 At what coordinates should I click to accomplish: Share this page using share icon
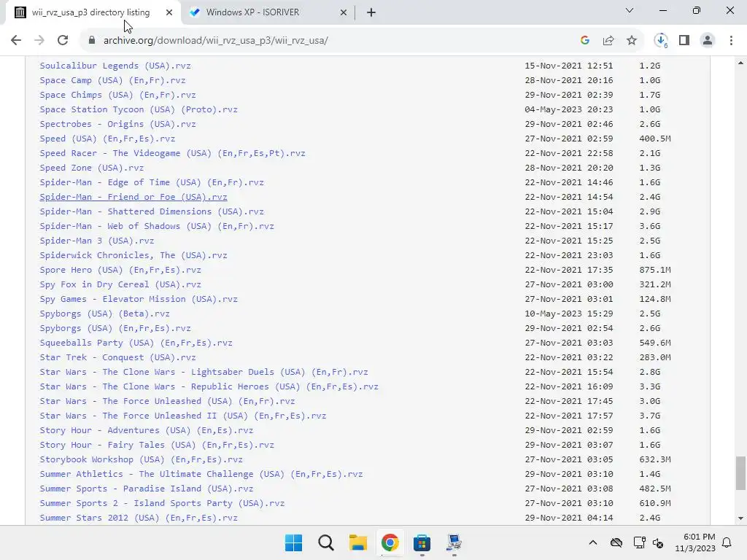[608, 40]
